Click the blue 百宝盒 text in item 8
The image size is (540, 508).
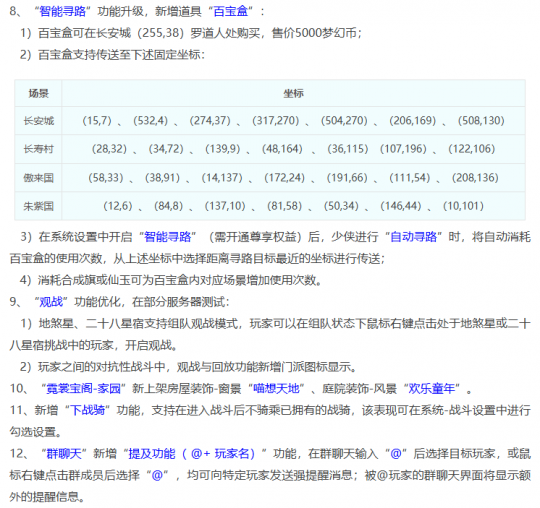[x=231, y=12]
